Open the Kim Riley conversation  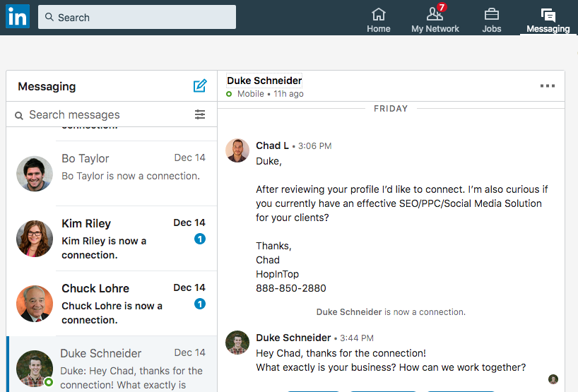[112, 239]
